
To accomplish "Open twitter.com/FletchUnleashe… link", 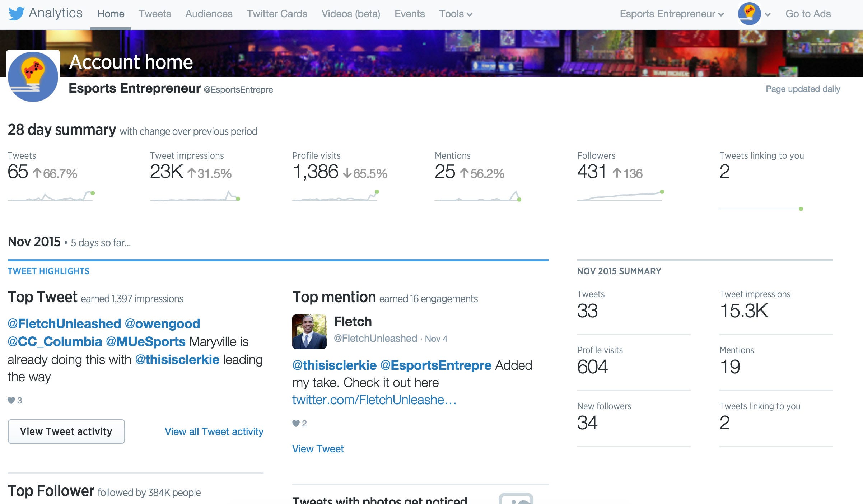I will click(374, 400).
